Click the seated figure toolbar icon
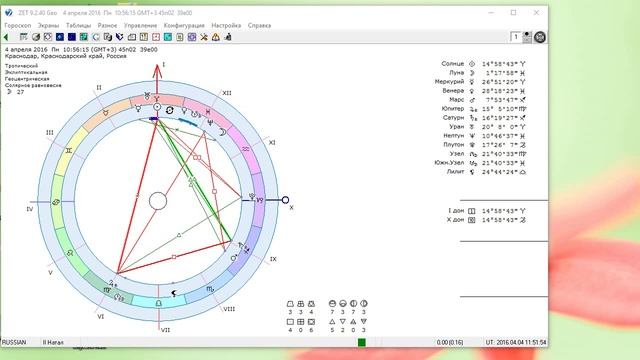The width and height of the screenshot is (640, 360). pos(228,37)
